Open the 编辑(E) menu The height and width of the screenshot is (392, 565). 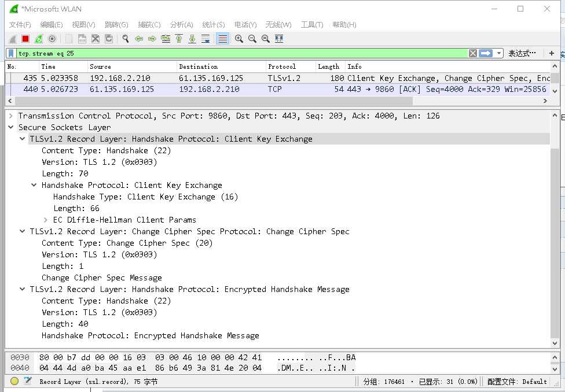pyautogui.click(x=52, y=24)
